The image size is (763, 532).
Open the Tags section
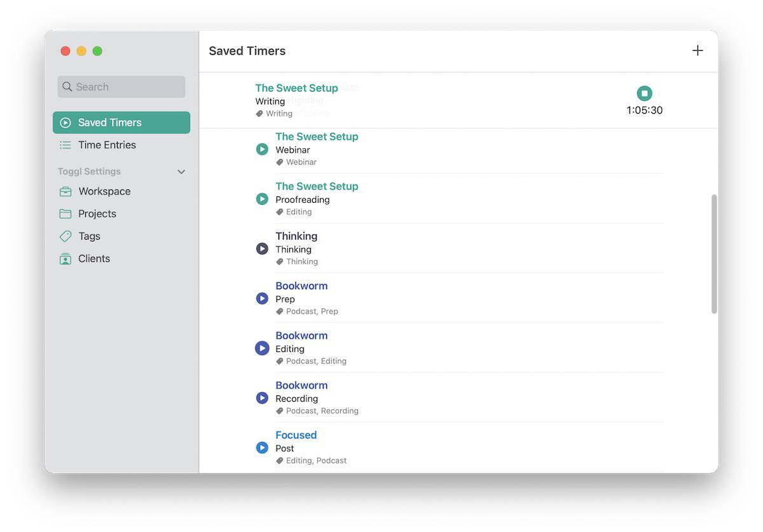(121, 236)
